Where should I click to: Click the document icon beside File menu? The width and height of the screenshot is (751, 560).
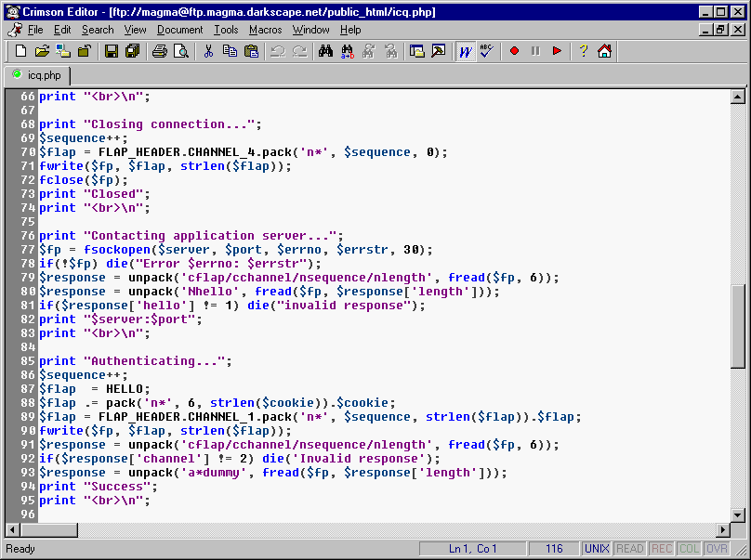(x=14, y=30)
